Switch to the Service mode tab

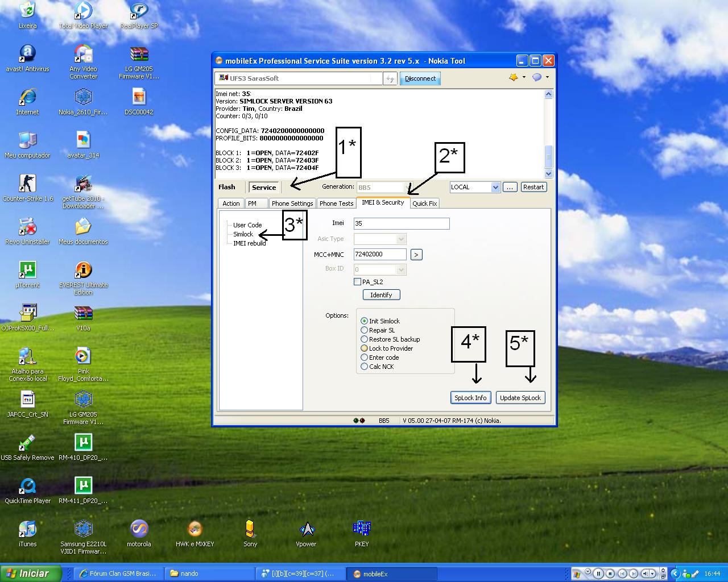coord(264,187)
